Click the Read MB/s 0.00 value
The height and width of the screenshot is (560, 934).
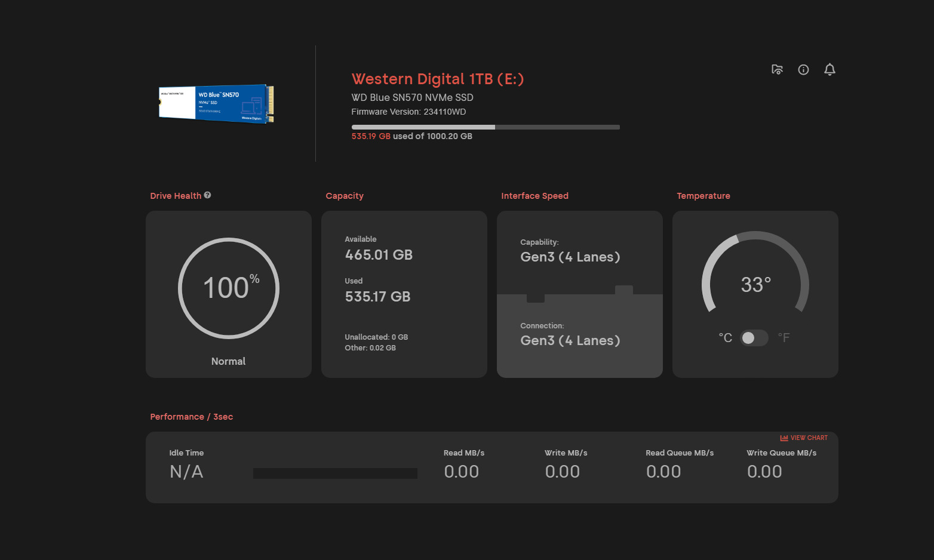[x=461, y=472]
